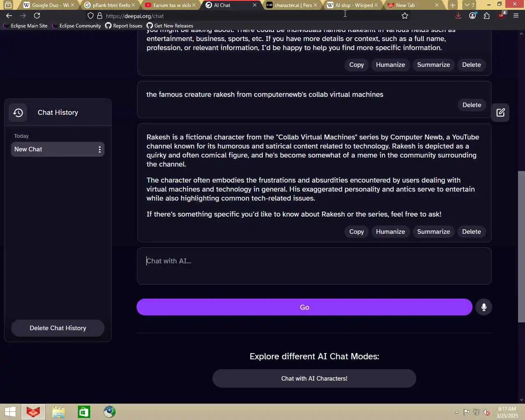The height and width of the screenshot is (420, 525).
Task: Open the Chat History clock icon
Action: [18, 112]
